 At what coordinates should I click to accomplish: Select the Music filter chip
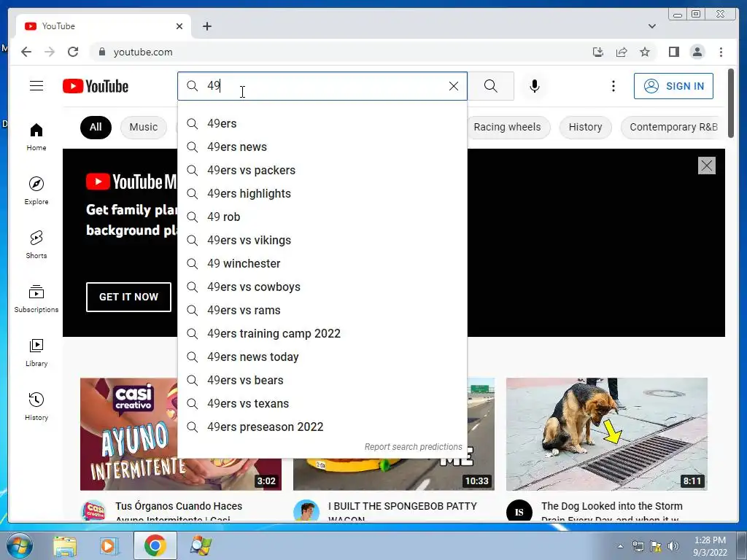tap(144, 127)
